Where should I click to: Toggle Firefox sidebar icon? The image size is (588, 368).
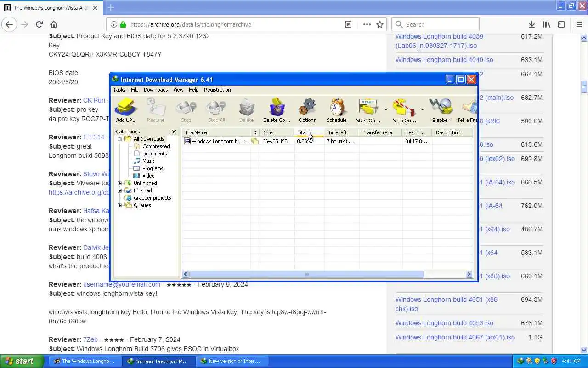(x=561, y=24)
